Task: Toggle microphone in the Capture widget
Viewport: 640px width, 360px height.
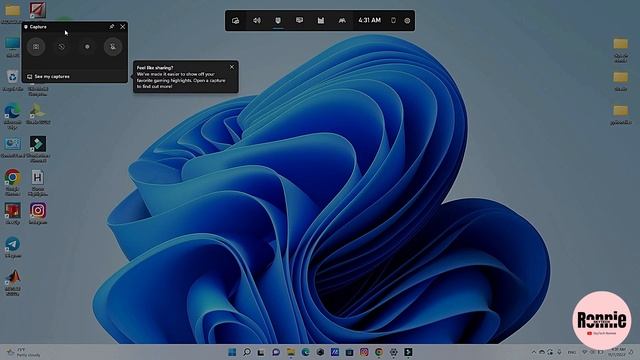Action: 113,47
